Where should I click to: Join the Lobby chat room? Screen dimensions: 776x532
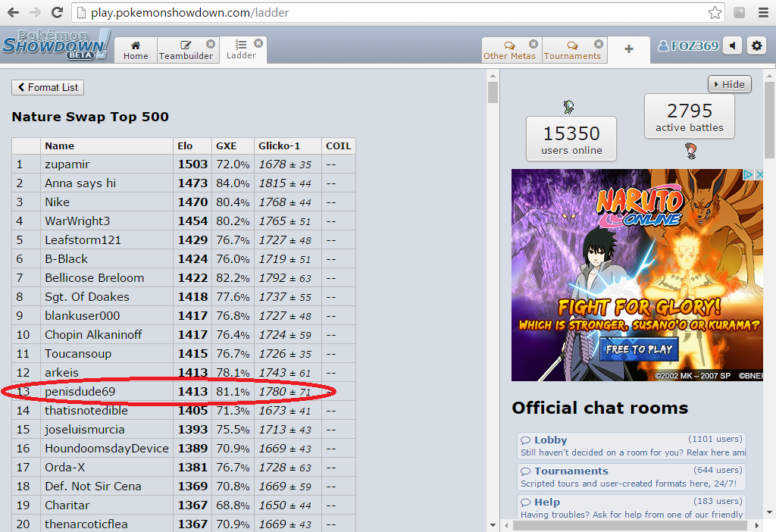631,446
